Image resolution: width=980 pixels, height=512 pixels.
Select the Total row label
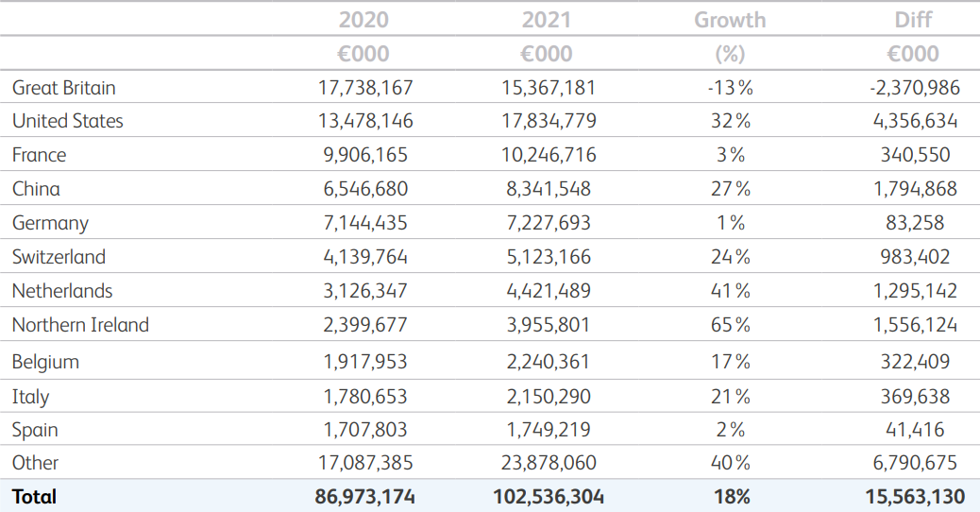pos(34,496)
